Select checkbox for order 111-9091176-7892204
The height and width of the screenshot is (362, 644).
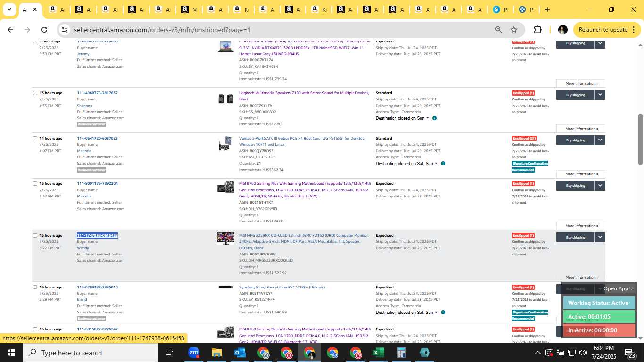35,183
